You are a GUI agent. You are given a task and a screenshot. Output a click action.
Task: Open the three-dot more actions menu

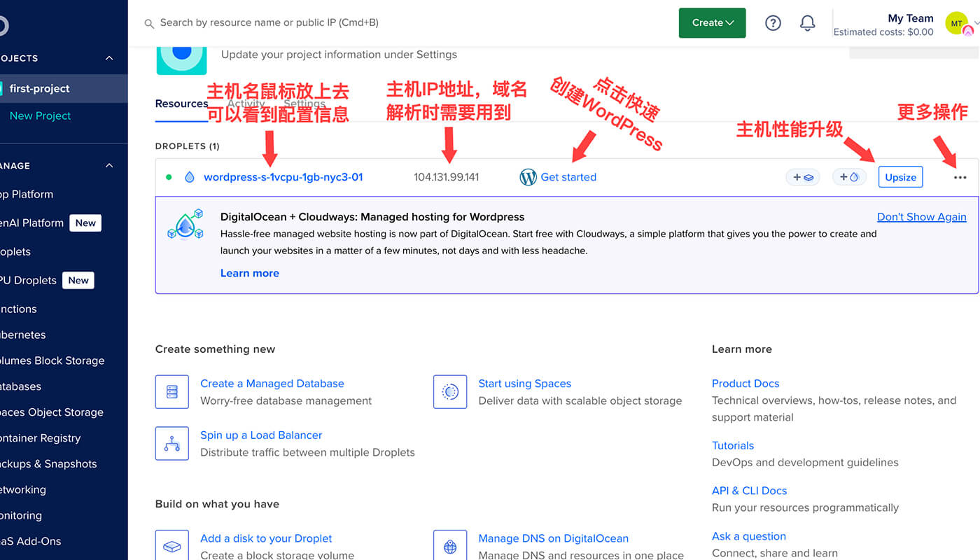pyautogui.click(x=960, y=178)
